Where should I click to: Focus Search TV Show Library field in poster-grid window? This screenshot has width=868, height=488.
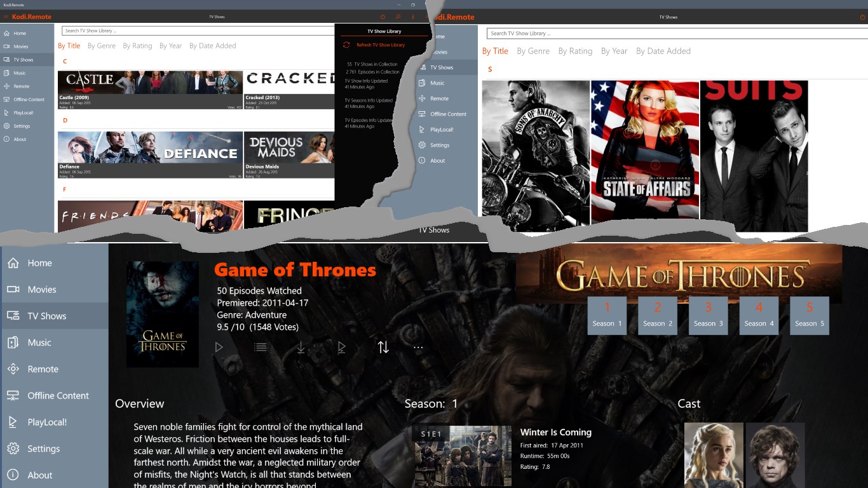677,33
